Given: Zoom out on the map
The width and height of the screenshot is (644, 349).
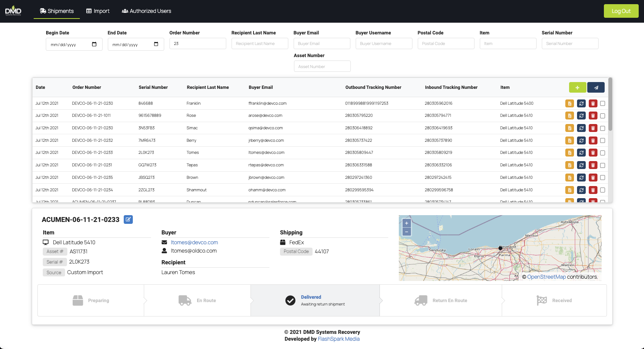Looking at the screenshot, I should click(407, 231).
